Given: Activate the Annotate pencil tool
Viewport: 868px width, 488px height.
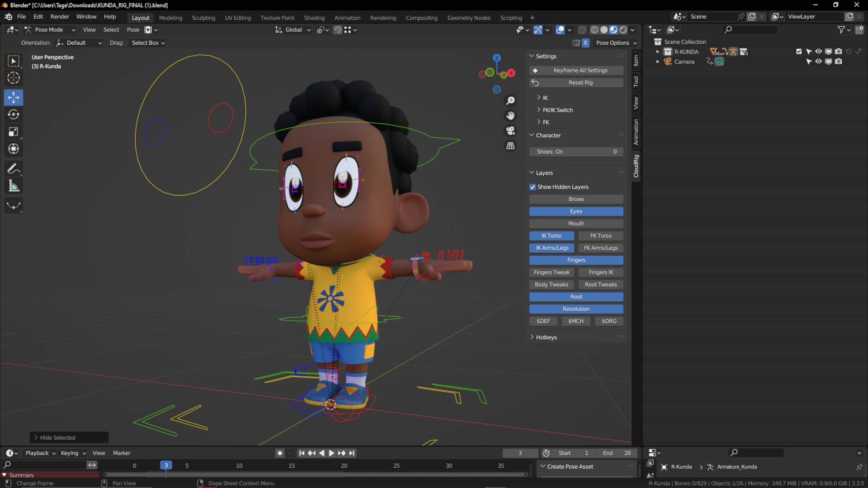Looking at the screenshot, I should tap(13, 169).
